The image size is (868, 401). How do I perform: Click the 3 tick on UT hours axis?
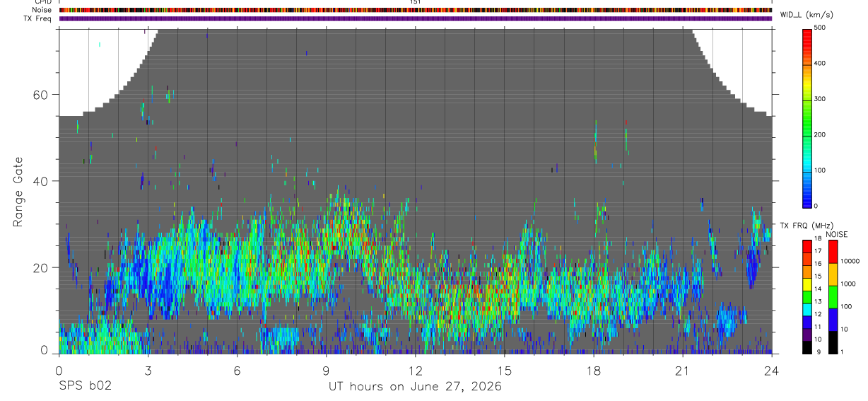coord(148,371)
